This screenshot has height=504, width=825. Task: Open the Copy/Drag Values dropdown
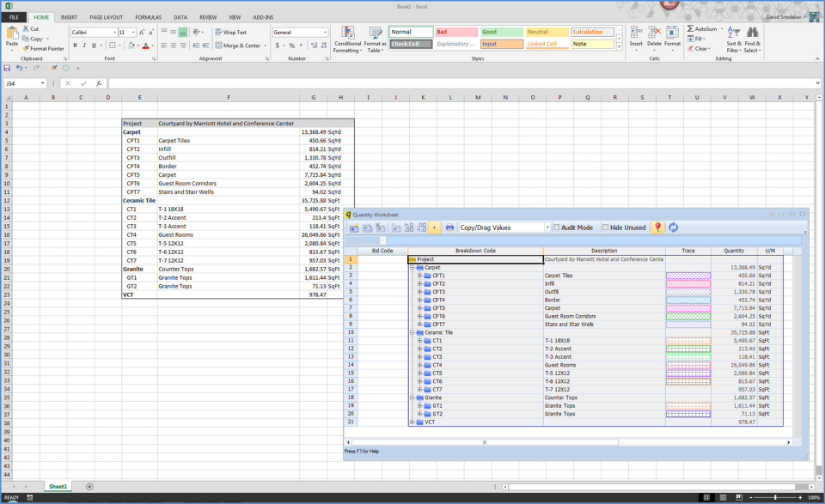[x=547, y=227]
